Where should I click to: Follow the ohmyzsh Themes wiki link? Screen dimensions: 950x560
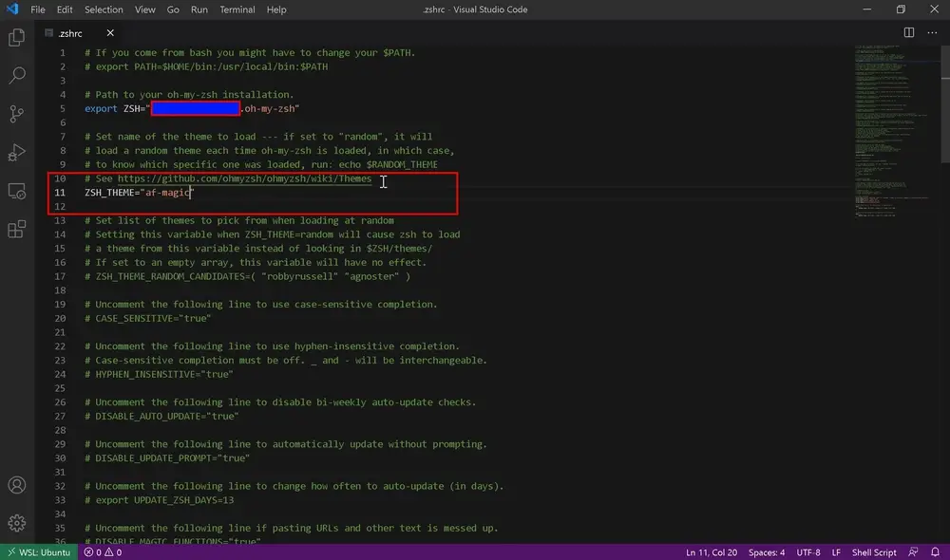pyautogui.click(x=244, y=178)
